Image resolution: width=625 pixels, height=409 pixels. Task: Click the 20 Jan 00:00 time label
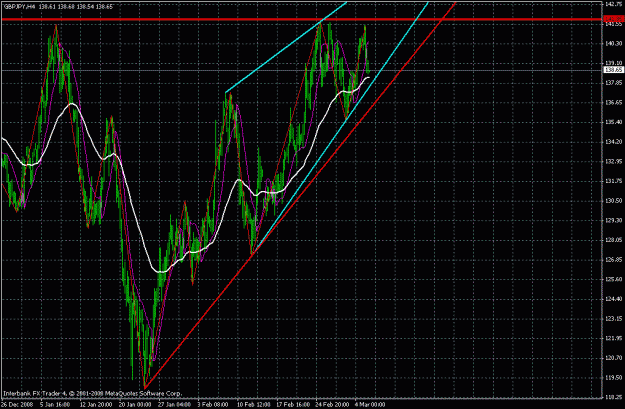(136, 405)
